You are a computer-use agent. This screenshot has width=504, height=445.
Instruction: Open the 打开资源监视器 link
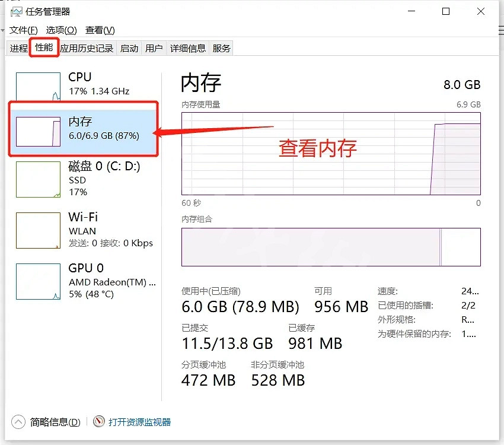click(x=139, y=422)
